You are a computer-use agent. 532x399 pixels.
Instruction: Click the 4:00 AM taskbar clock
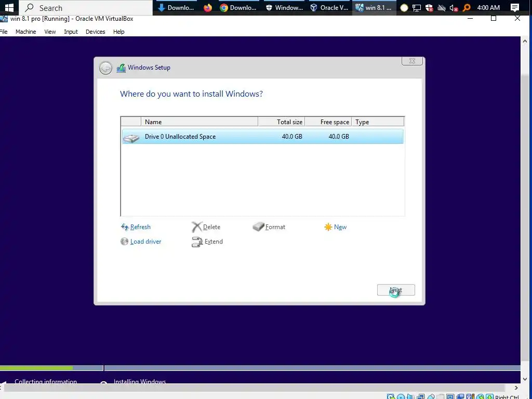tap(488, 7)
